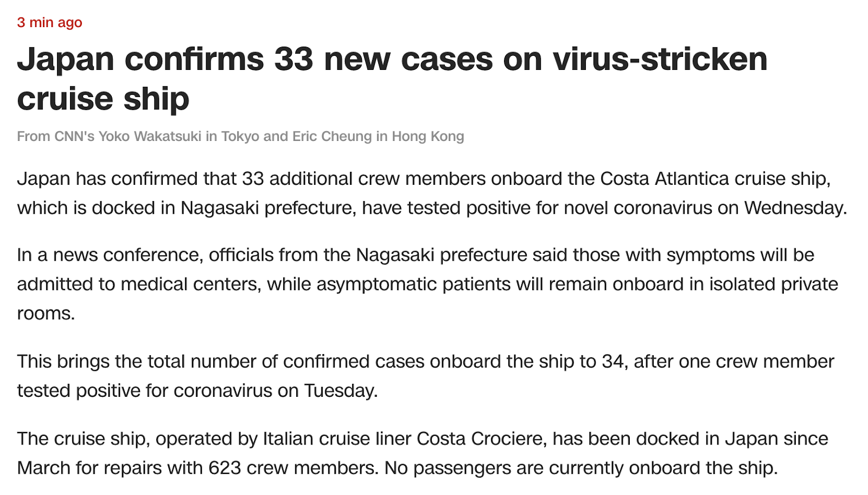Select author name Yoko Wakatsuki in byline
868x495 pixels.
[x=150, y=136]
